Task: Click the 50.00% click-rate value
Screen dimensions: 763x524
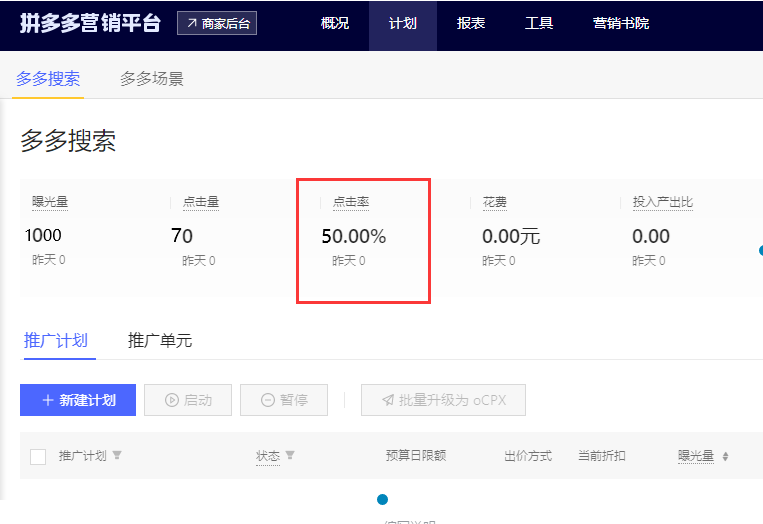Action: (354, 236)
